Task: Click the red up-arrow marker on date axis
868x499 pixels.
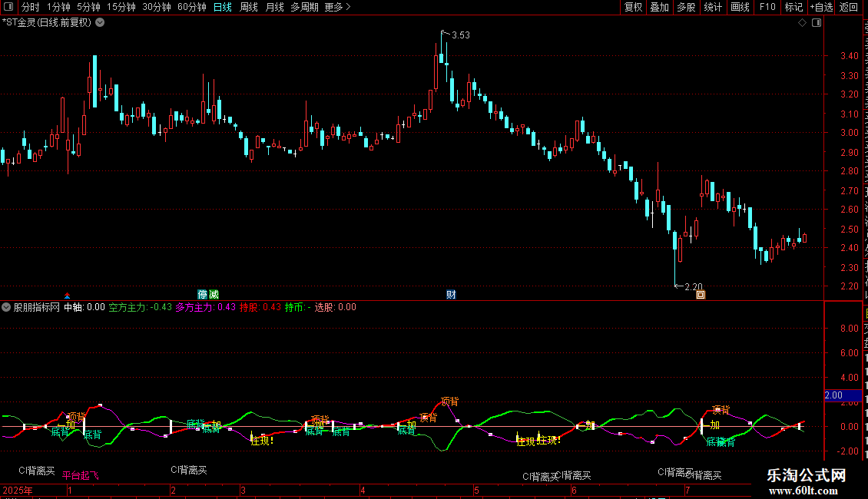Action: click(x=67, y=296)
